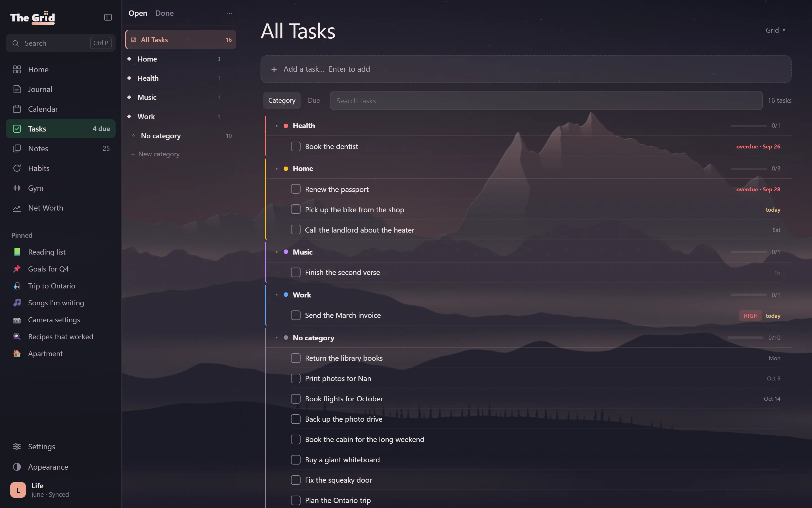Click the Home progress bar

pos(749,169)
